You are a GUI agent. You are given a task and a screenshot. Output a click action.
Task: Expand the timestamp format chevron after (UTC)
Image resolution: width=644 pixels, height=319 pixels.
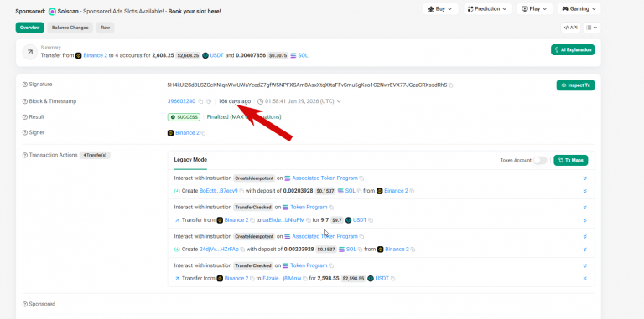339,101
